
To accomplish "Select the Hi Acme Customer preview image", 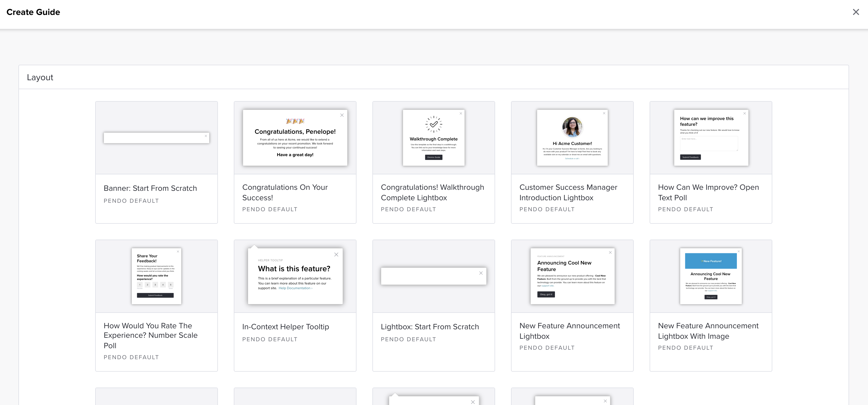I will 572,138.
